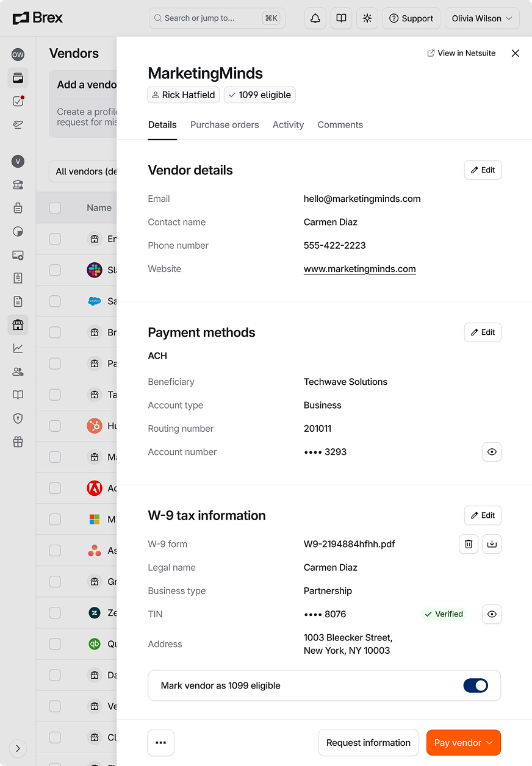Screen dimensions: 532x766
Task: Toggle the sun theme icon
Action: click(367, 18)
